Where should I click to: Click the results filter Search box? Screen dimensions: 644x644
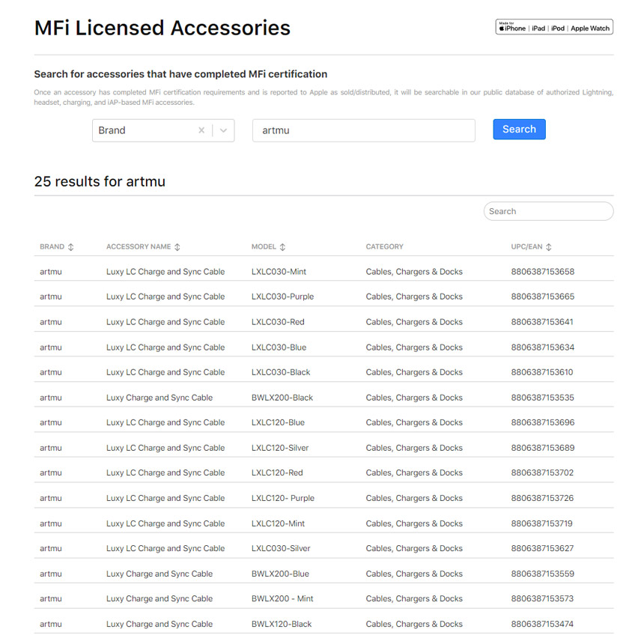coord(548,211)
